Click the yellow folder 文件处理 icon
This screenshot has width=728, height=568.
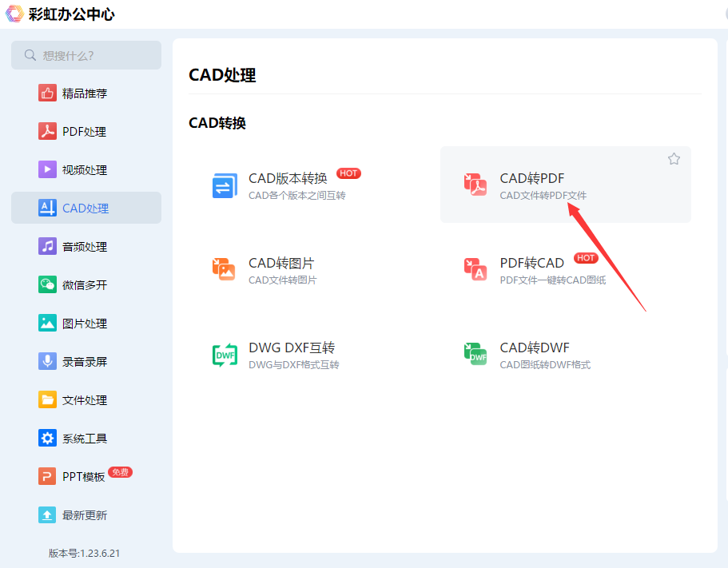point(47,399)
